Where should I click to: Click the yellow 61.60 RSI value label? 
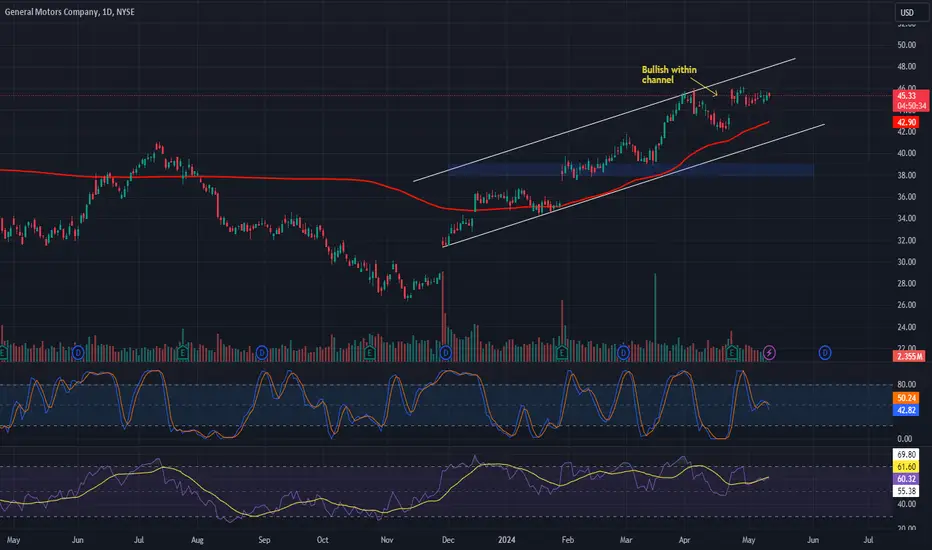[x=906, y=467]
